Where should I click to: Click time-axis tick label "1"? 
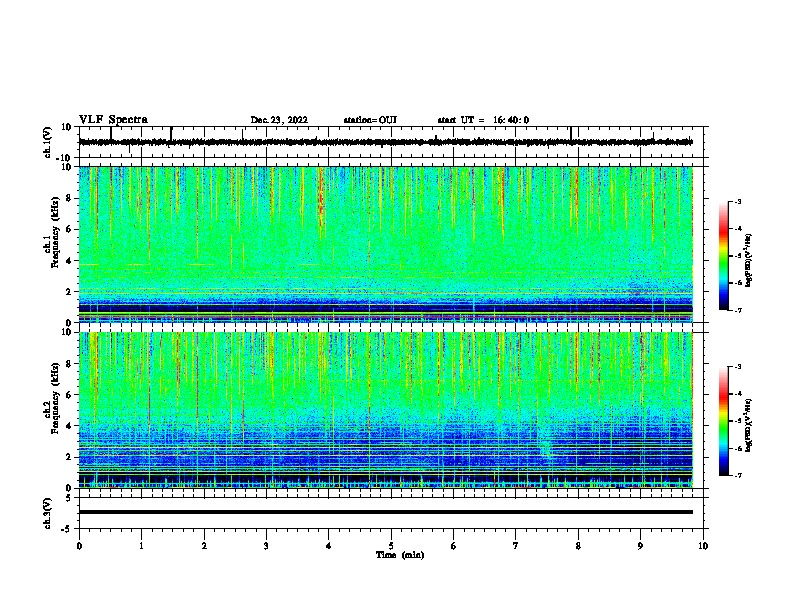click(x=141, y=546)
